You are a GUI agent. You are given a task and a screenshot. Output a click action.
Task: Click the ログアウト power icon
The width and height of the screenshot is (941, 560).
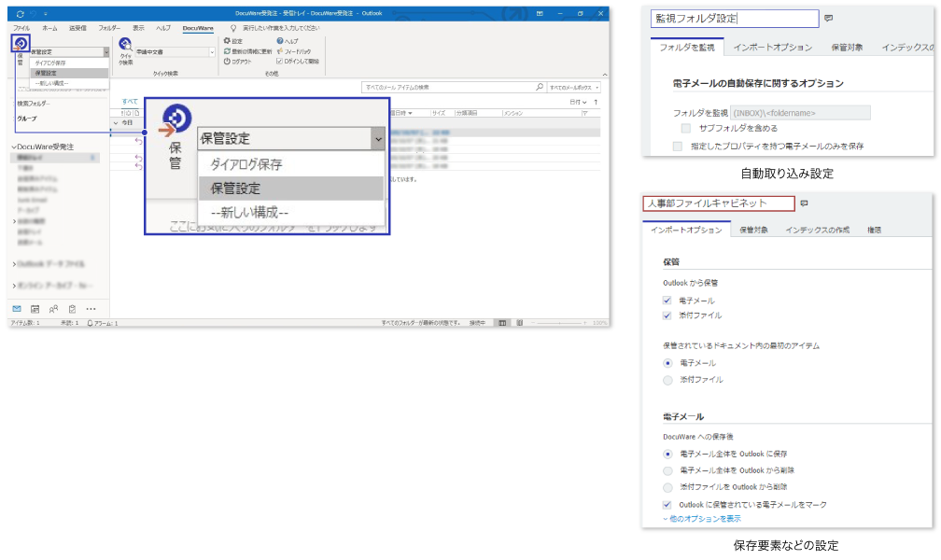226,61
